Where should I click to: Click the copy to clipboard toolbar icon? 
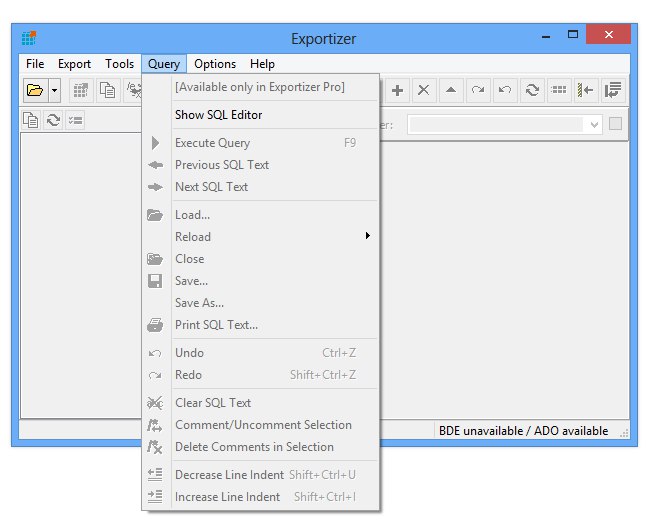pos(108,90)
